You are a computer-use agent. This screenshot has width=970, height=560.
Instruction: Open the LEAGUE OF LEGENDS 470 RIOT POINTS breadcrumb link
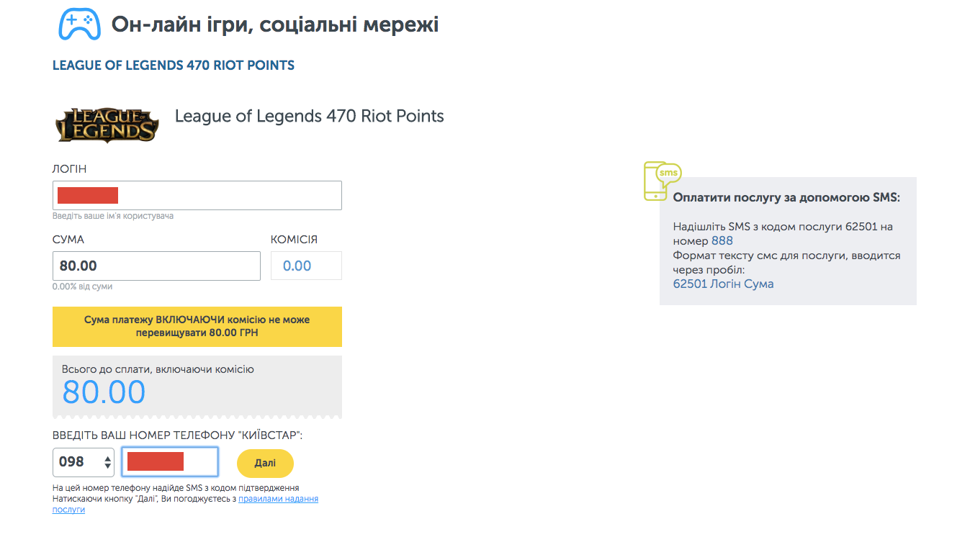pyautogui.click(x=174, y=66)
